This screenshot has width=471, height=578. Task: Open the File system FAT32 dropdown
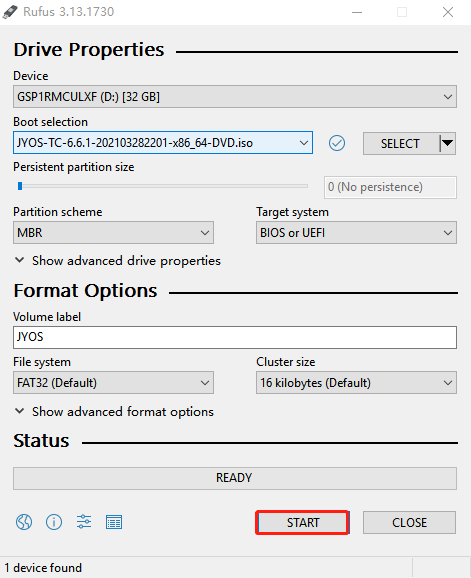(x=113, y=383)
